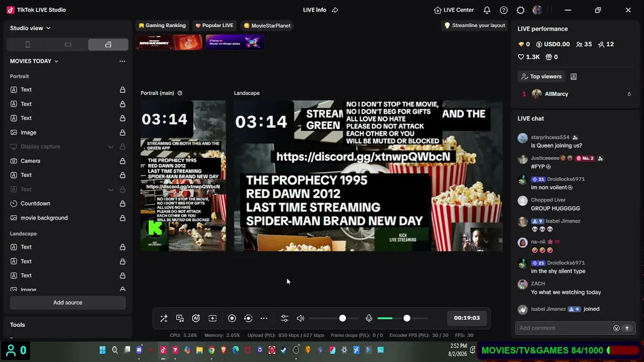Share LIVE info with the arrow icon
The width and height of the screenshot is (644, 362).
tap(335, 10)
